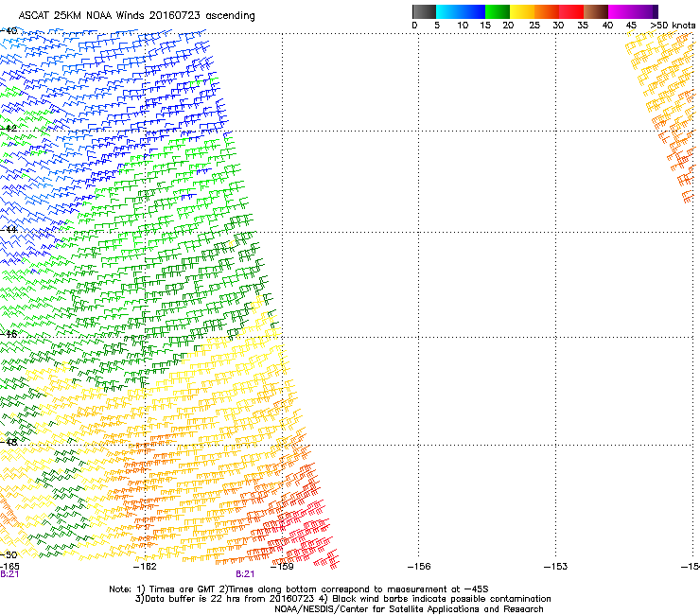Click the "-156" longitude axis label

click(419, 567)
